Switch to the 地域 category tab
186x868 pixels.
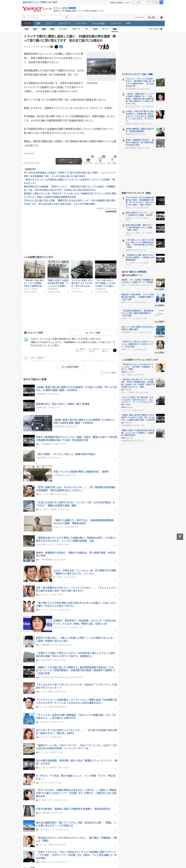(x=114, y=29)
